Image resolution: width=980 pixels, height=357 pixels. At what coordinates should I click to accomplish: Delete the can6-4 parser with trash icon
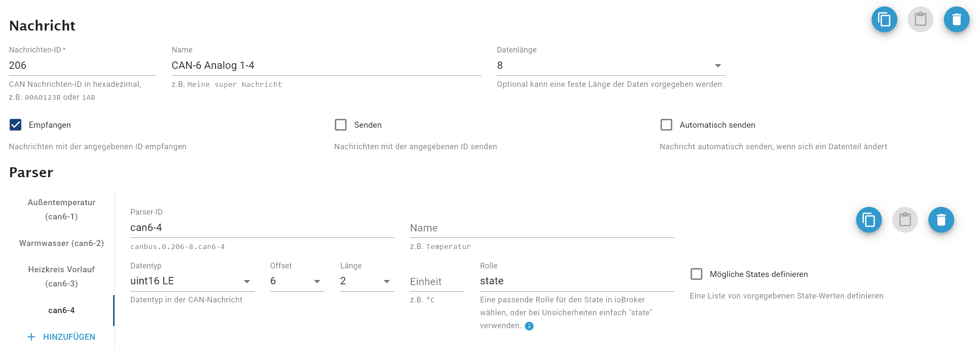click(x=941, y=220)
